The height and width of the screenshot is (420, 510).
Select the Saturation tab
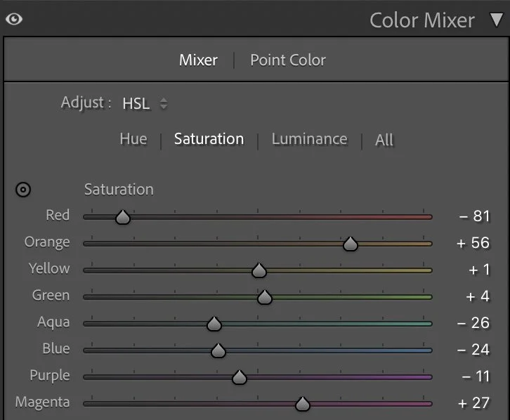coord(209,139)
